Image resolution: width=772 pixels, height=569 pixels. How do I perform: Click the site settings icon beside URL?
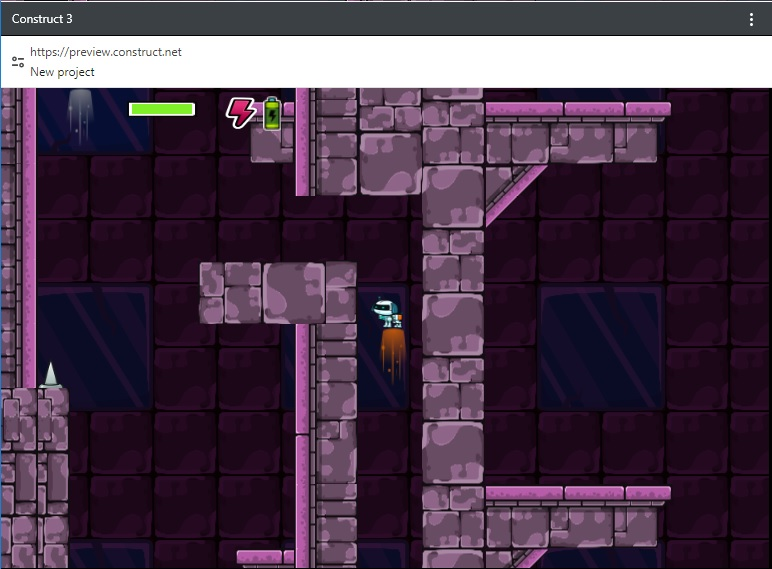(x=18, y=62)
